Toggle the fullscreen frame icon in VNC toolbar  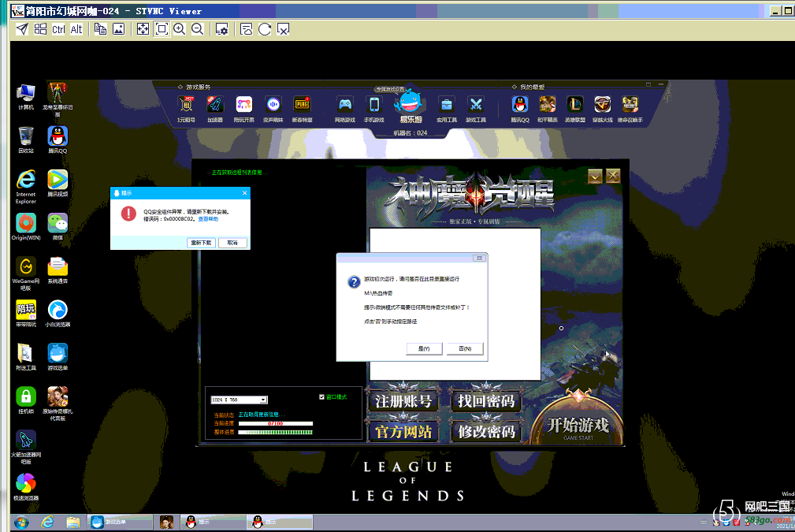click(162, 29)
